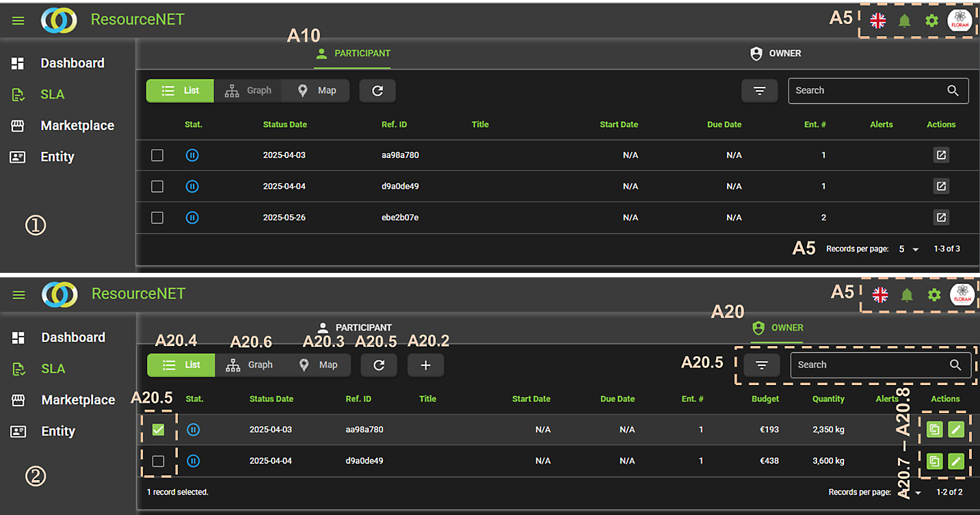The image size is (980, 515).
Task: Switch to the Owner tab in the upper panel
Action: coord(776,53)
